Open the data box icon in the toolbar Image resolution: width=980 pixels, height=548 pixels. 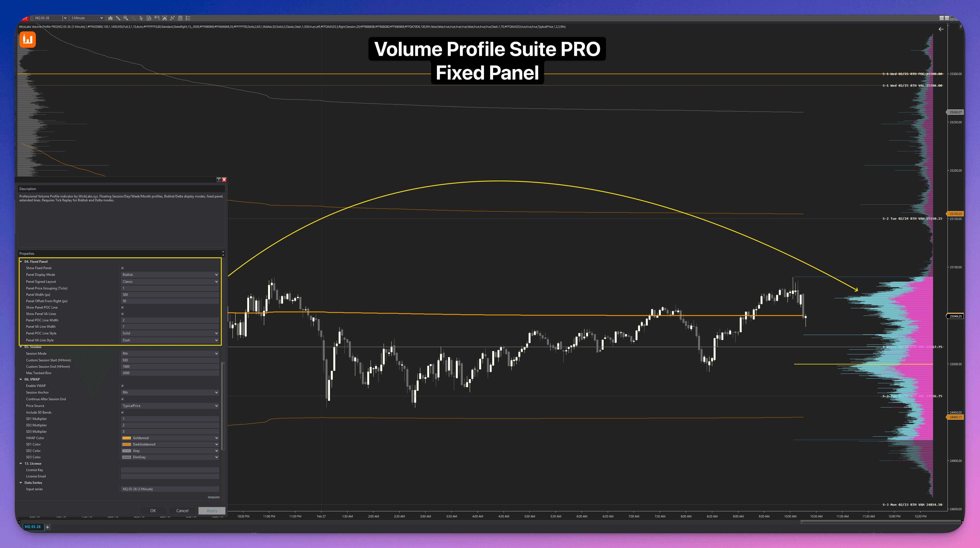coord(149,18)
